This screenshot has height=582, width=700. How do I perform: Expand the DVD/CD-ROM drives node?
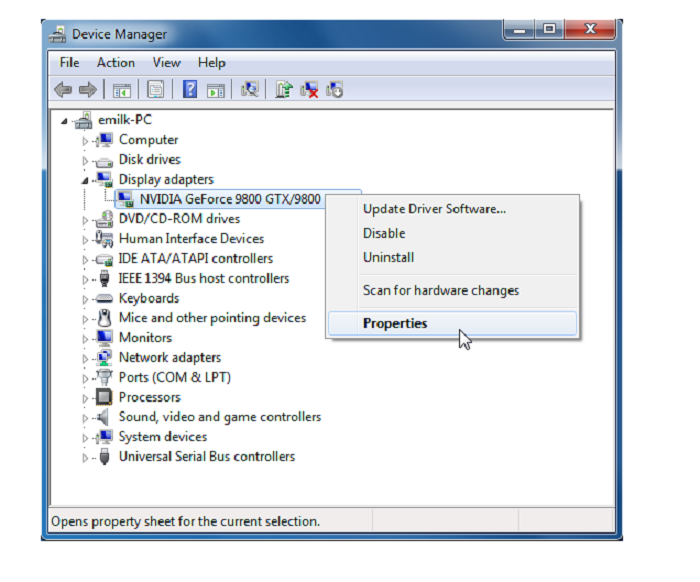[x=85, y=220]
